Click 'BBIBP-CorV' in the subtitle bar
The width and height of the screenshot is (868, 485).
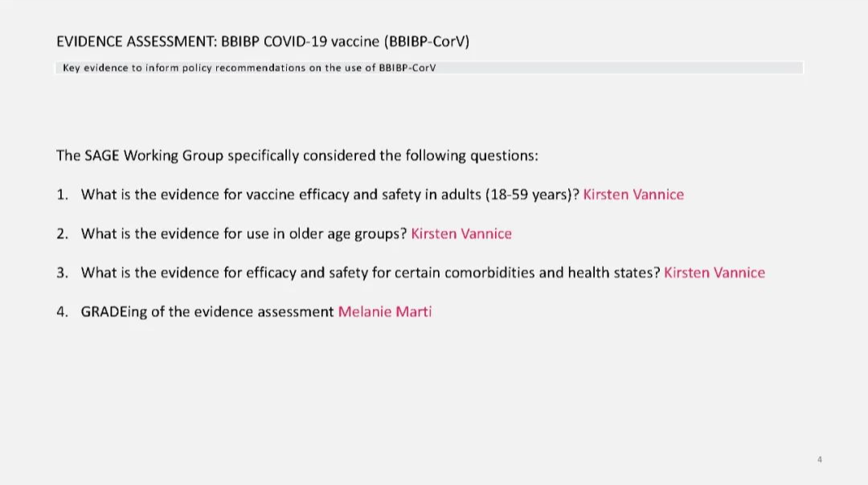point(407,68)
